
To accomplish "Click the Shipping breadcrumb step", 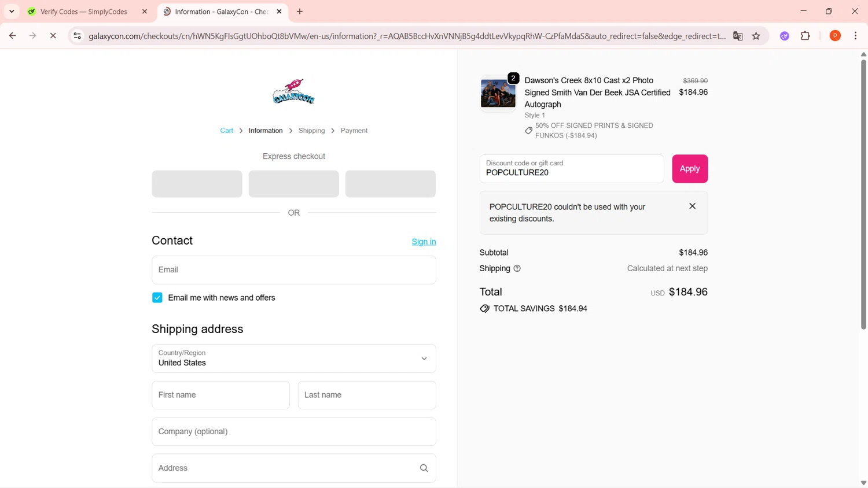I will pyautogui.click(x=312, y=131).
